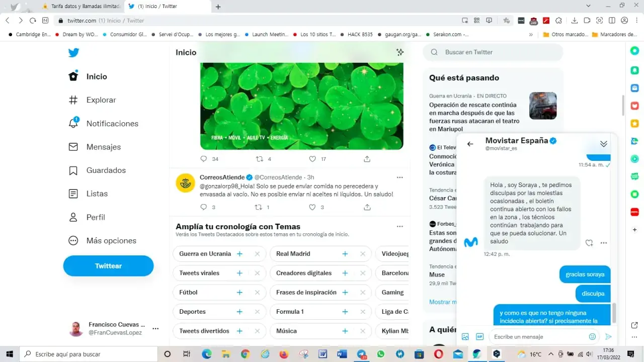
Task: Open the Inicio home section
Action: pos(88,76)
